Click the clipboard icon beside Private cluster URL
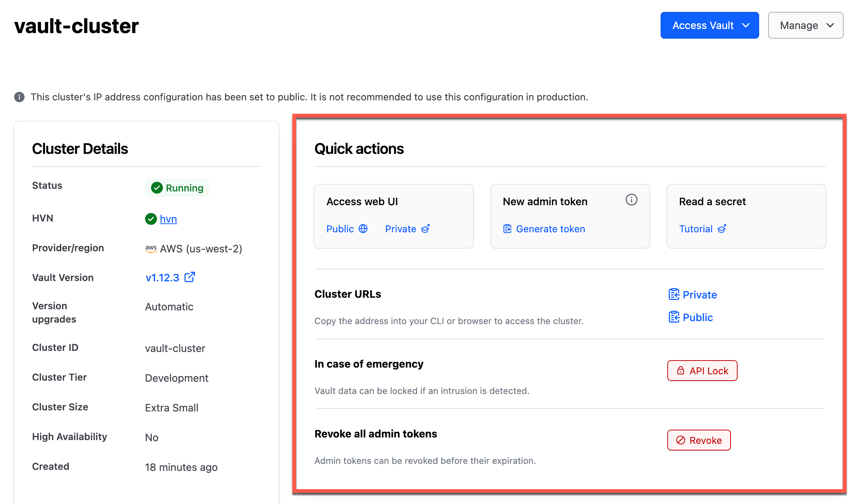 pyautogui.click(x=674, y=294)
